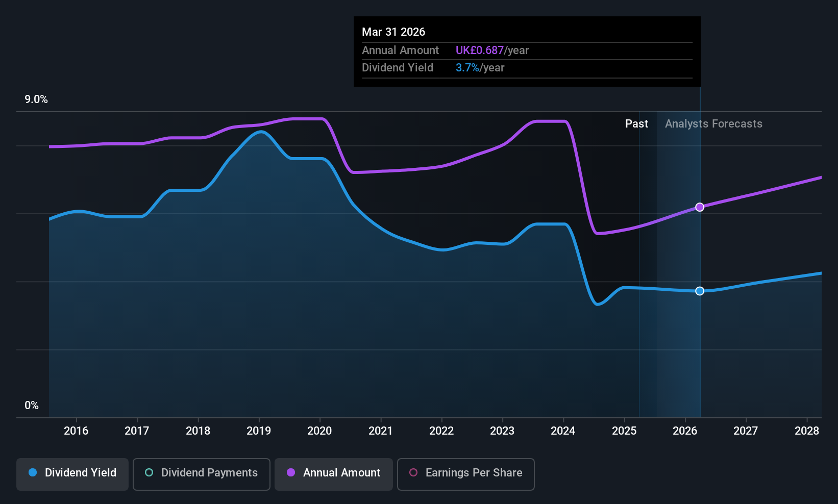Click the teal Dividend Payments legend circle

click(149, 472)
